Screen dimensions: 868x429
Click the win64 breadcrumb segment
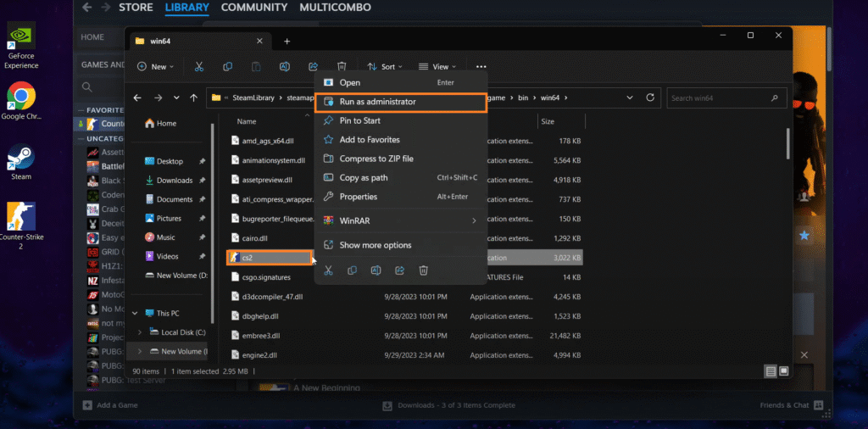click(550, 98)
